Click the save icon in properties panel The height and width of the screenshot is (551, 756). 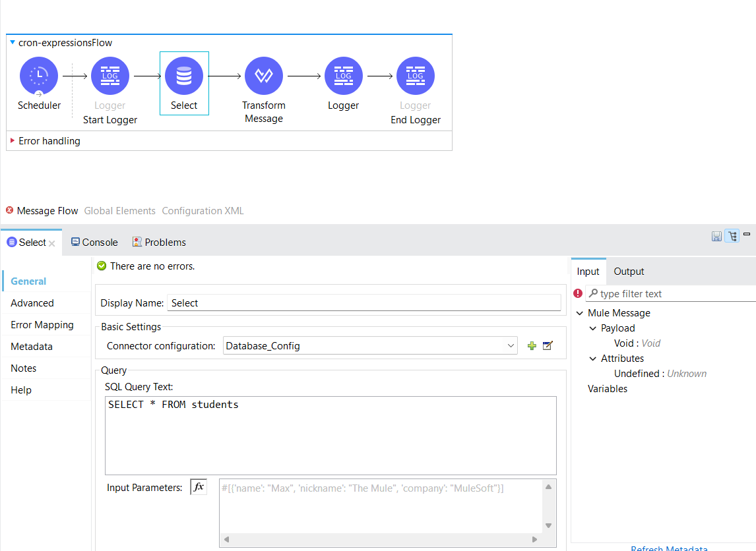pos(716,236)
